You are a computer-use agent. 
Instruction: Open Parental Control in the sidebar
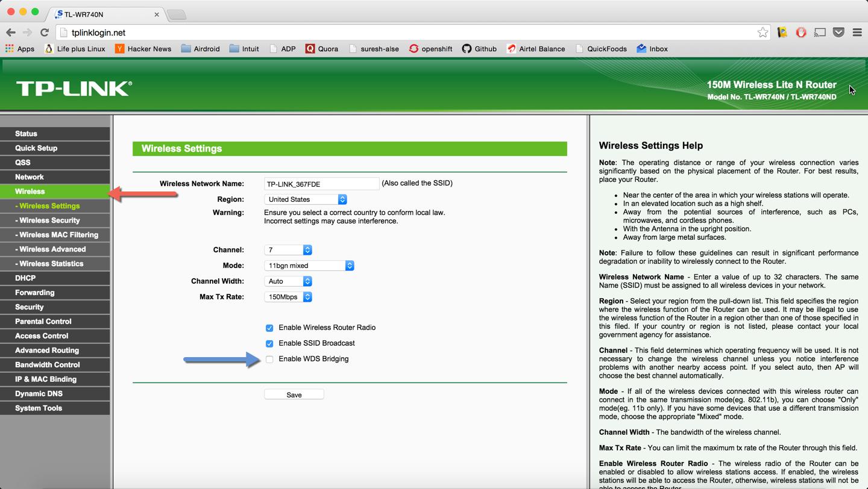tap(55, 322)
